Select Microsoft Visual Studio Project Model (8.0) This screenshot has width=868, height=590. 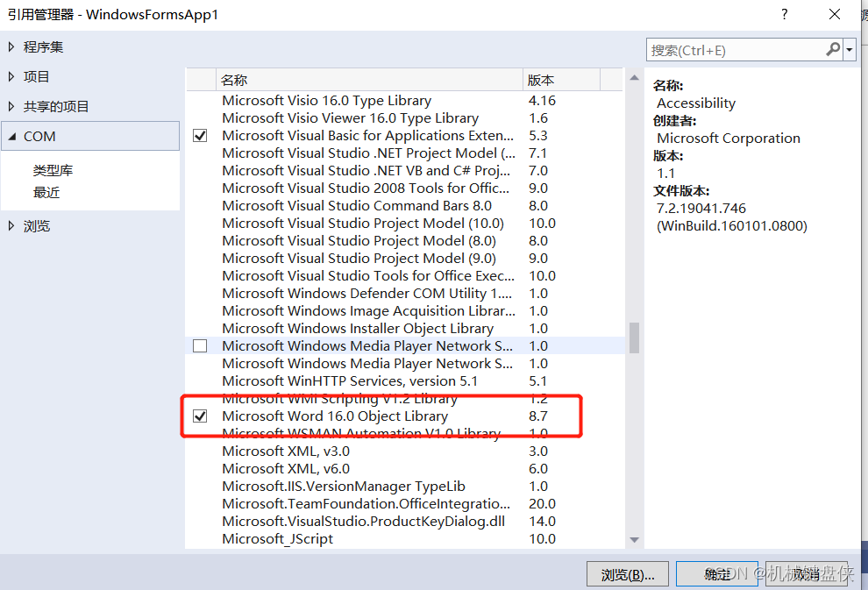(x=405, y=241)
